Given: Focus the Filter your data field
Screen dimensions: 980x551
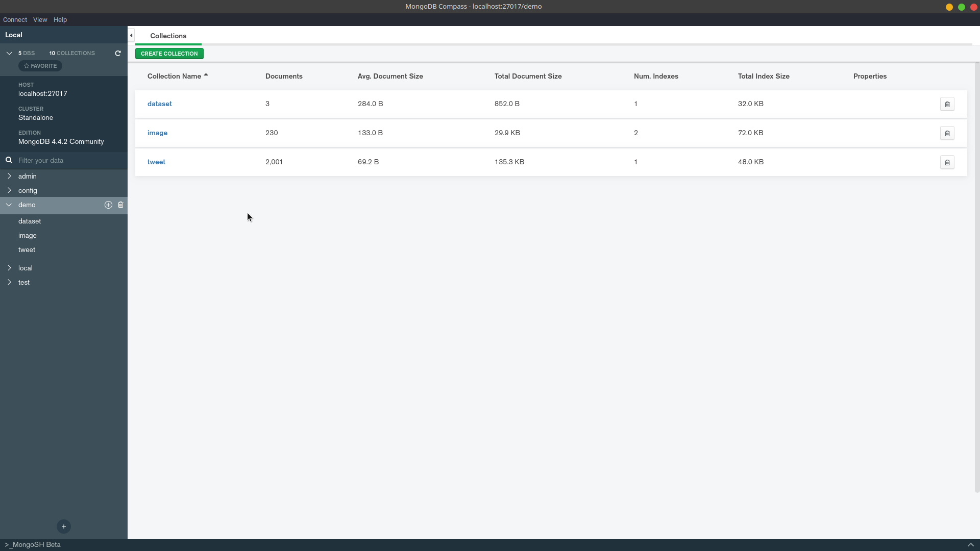Looking at the screenshot, I should click(x=66, y=160).
